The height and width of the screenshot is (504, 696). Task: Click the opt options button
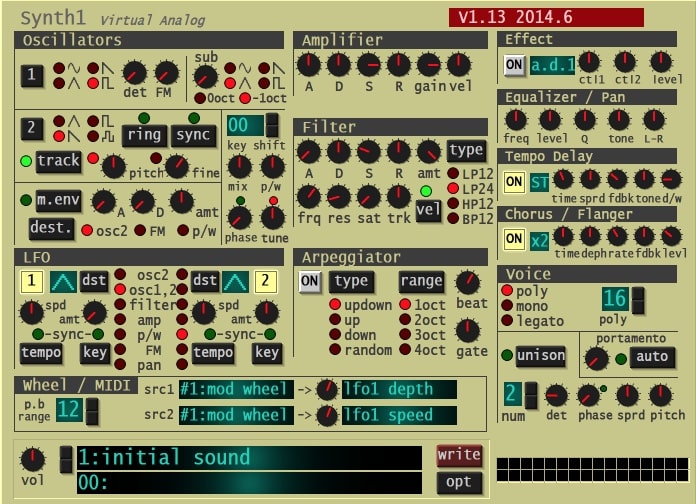459,482
